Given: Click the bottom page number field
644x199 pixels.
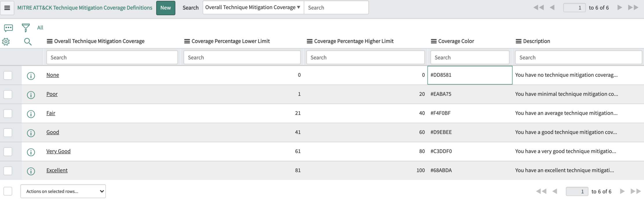Looking at the screenshot, I should 577,191.
